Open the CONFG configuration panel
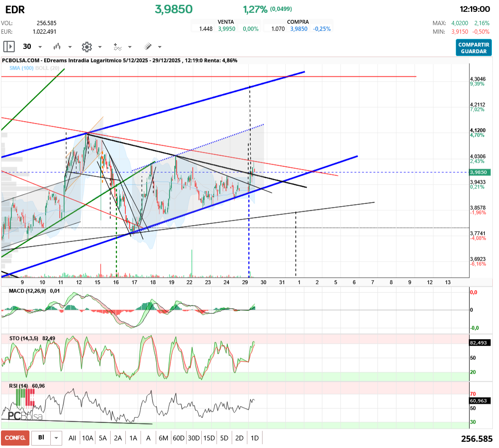The image size is (499, 448). pos(15,438)
